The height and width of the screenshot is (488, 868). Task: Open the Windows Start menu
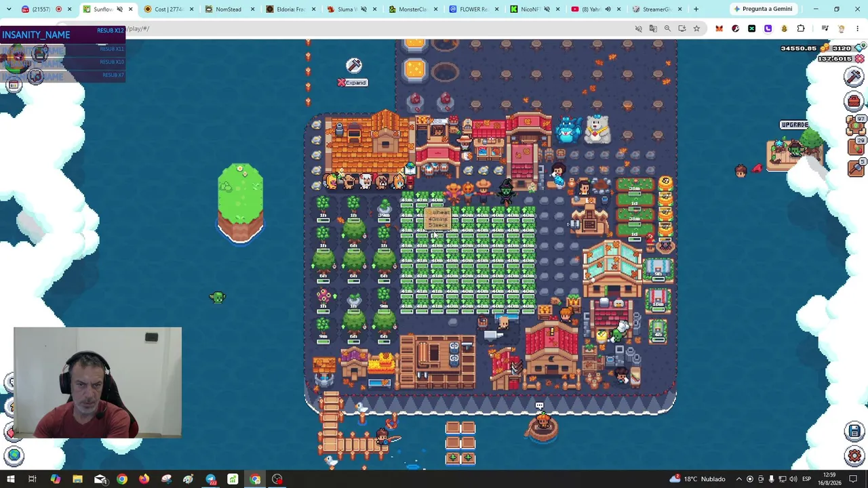(10, 479)
